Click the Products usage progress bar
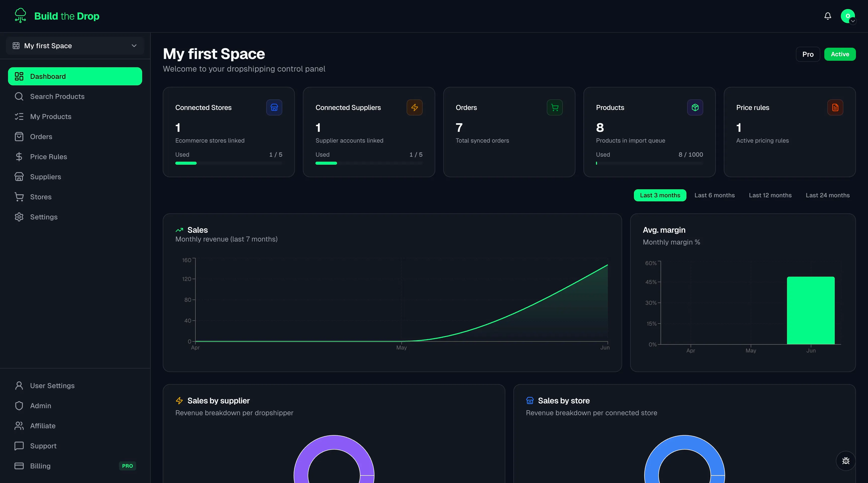The width and height of the screenshot is (868, 483). pyautogui.click(x=649, y=163)
